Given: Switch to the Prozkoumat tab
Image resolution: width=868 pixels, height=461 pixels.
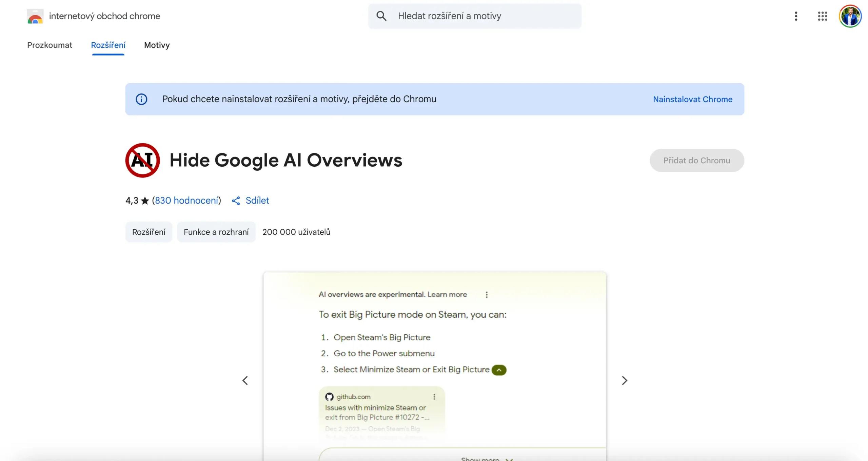Looking at the screenshot, I should (x=50, y=45).
